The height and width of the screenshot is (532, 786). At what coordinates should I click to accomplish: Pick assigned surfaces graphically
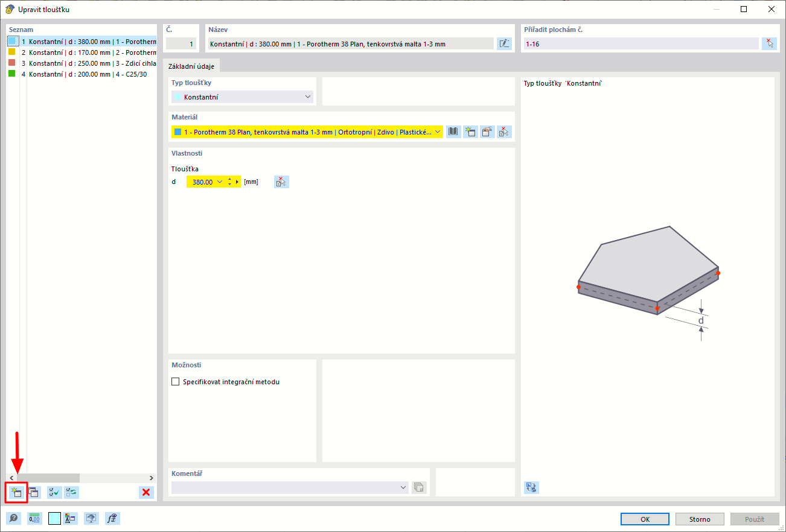[x=769, y=43]
